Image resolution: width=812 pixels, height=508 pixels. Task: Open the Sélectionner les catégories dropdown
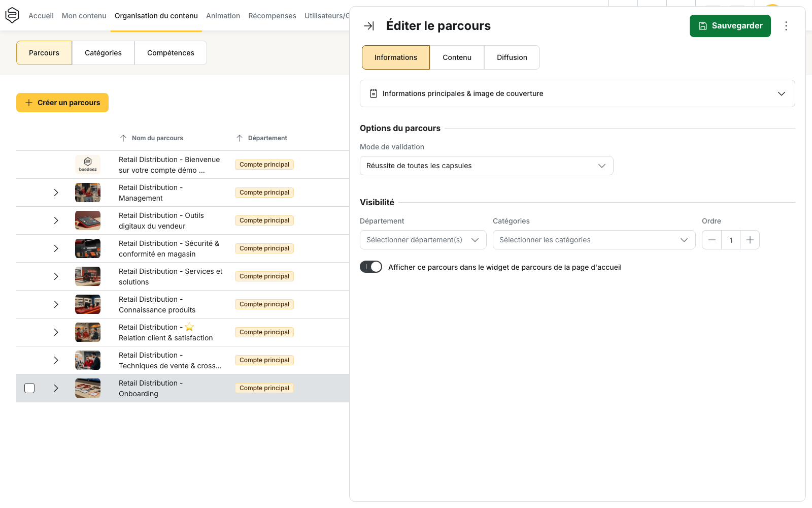point(594,240)
